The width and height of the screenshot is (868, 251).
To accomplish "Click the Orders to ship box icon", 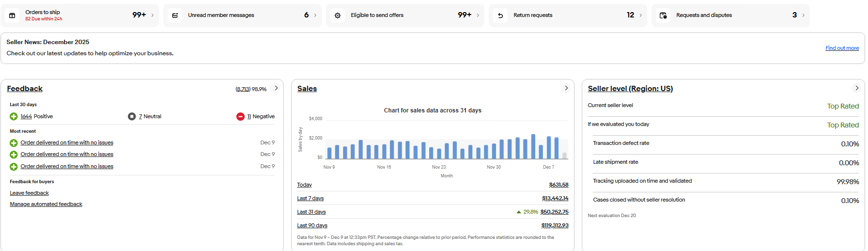I will tap(13, 16).
